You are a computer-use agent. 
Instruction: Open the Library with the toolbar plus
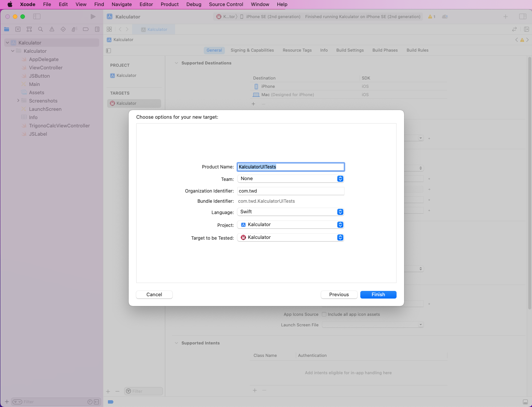(506, 17)
